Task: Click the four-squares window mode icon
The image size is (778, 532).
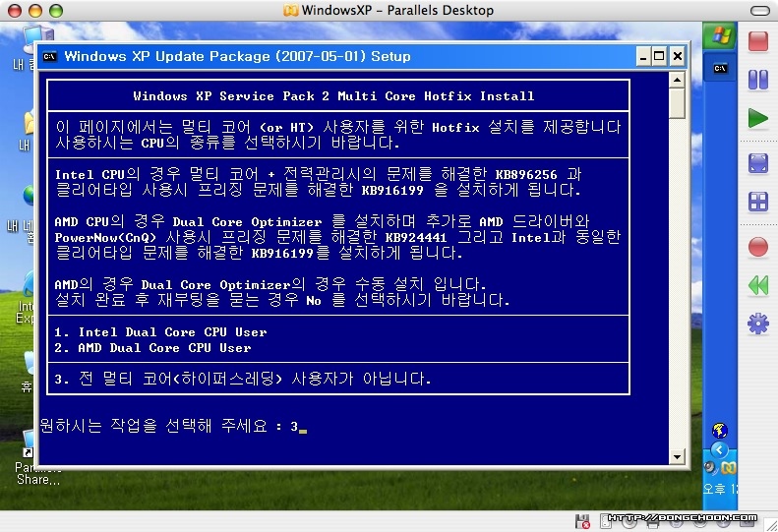Action: pos(758,202)
